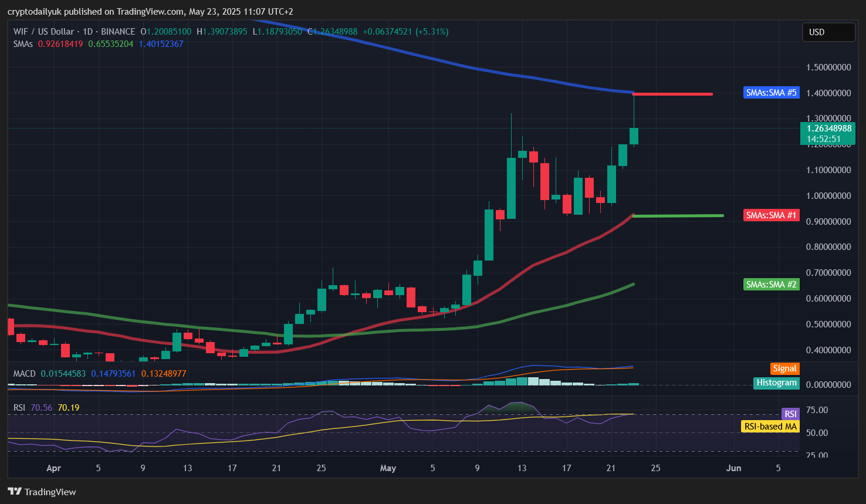Click the RSI MA value 70.19
Image resolution: width=866 pixels, height=504 pixels.
click(x=69, y=408)
